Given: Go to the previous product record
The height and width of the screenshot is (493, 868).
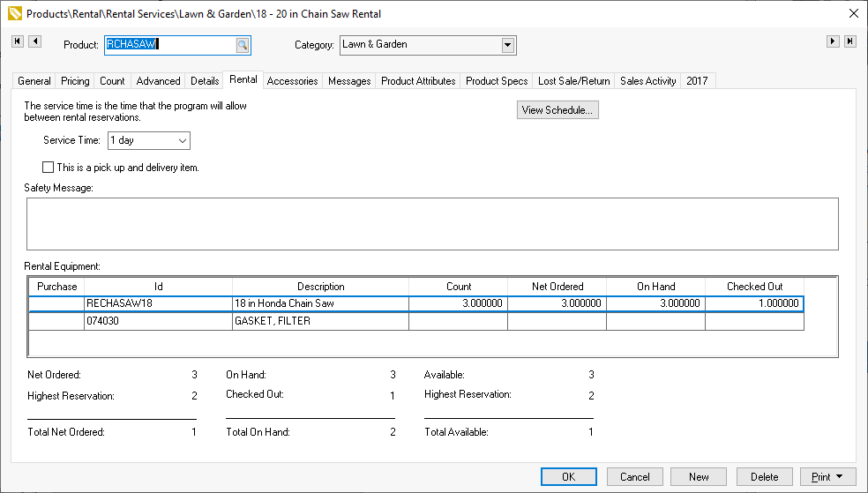Looking at the screenshot, I should (34, 41).
